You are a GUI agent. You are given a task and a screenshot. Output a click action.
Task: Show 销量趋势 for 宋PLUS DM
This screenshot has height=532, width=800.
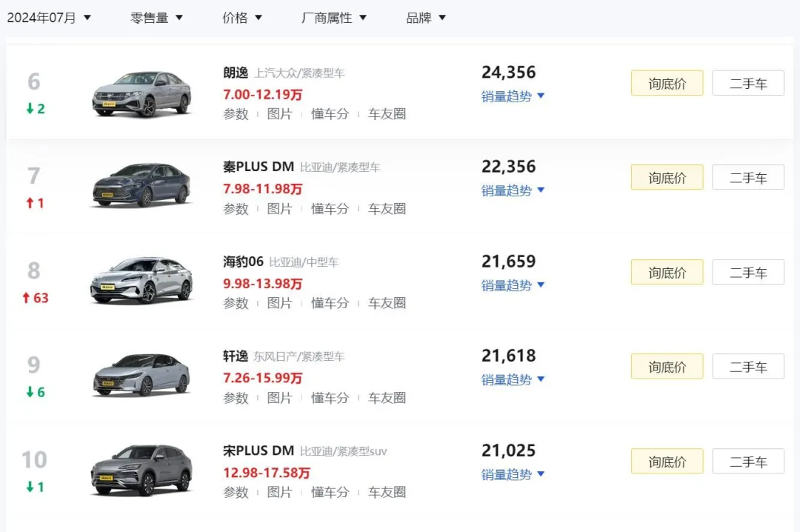coord(513,474)
